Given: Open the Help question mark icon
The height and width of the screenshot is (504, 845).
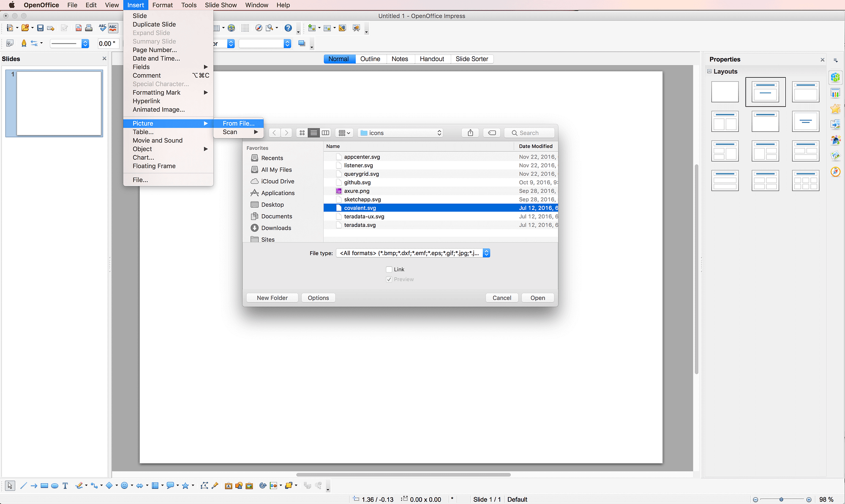Looking at the screenshot, I should [288, 28].
